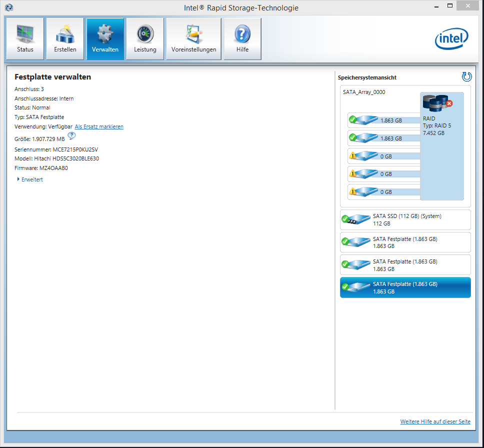The image size is (484, 448).
Task: Click the Leistung gauge icon
Action: tap(145, 33)
